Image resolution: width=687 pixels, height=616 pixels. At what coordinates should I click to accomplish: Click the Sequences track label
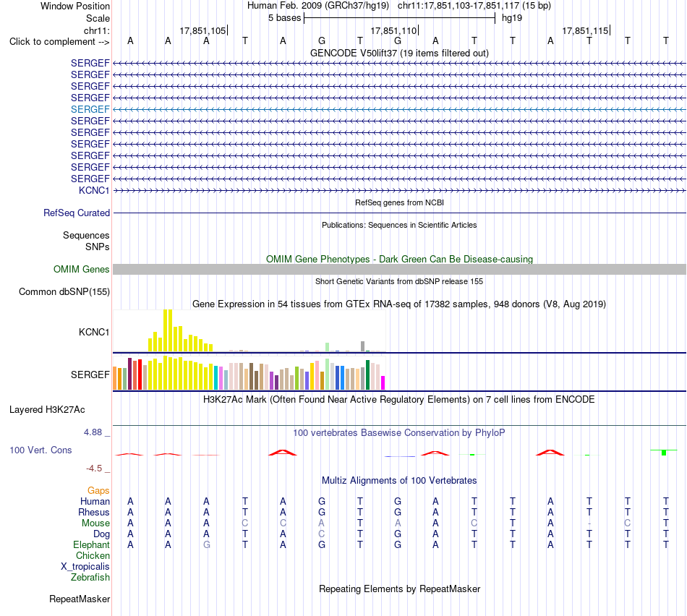coord(86,235)
